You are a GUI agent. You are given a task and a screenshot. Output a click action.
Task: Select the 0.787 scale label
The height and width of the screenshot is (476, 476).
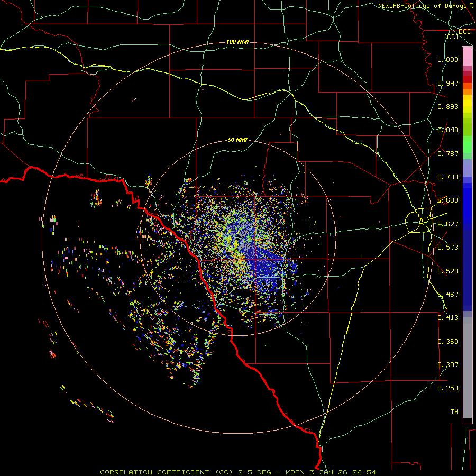coord(448,153)
